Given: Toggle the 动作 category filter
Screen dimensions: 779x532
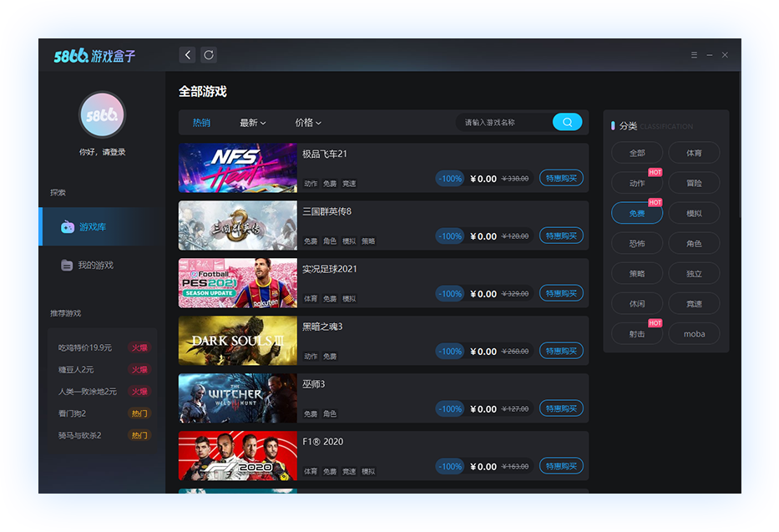Looking at the screenshot, I should [x=637, y=183].
